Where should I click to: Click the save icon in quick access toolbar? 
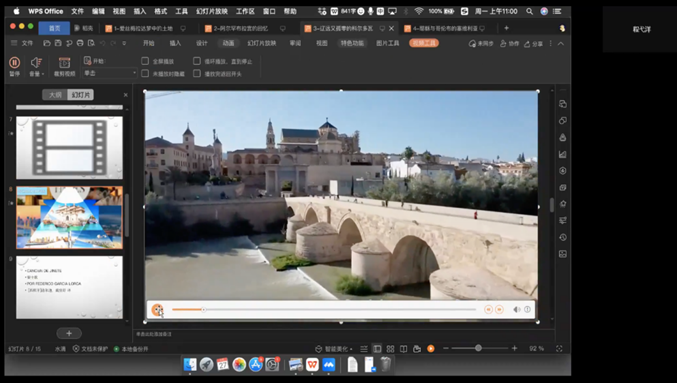pos(58,43)
